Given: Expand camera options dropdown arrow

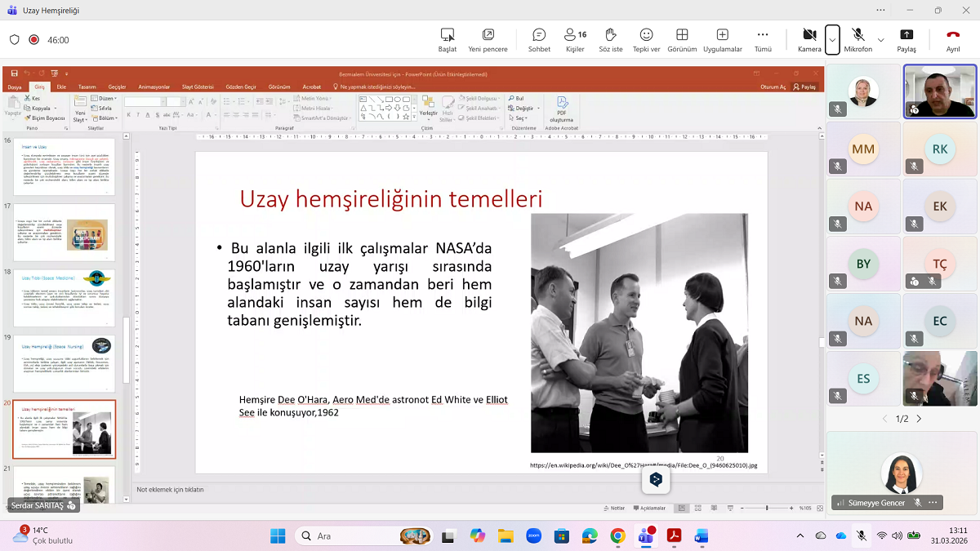Looking at the screenshot, I should pos(832,39).
